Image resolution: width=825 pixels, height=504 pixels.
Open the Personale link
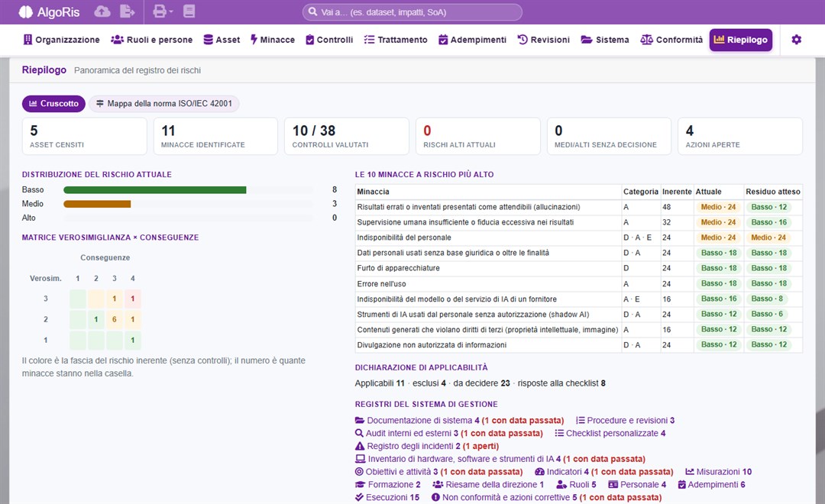click(637, 485)
